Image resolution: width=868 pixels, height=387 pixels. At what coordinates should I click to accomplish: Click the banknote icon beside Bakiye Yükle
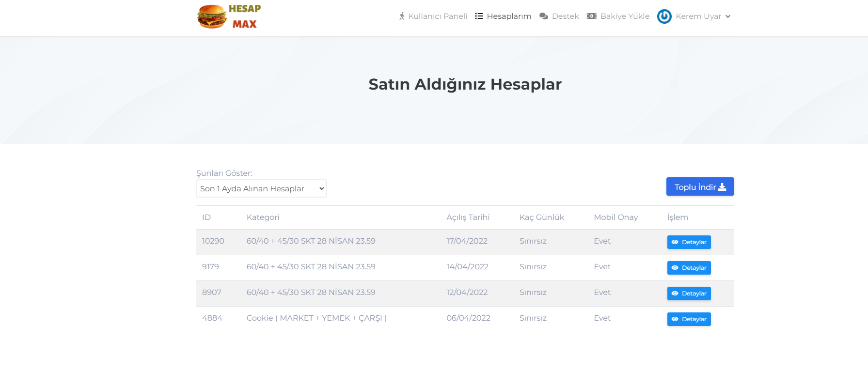click(x=592, y=16)
